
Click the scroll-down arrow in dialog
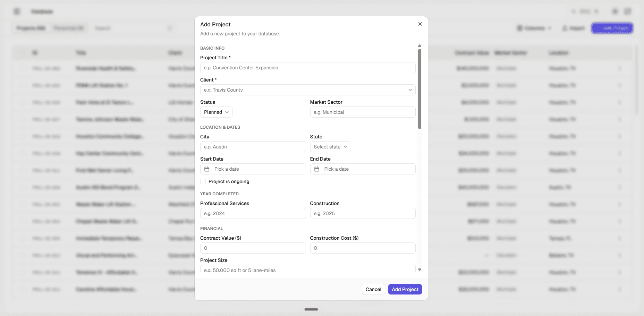click(420, 270)
